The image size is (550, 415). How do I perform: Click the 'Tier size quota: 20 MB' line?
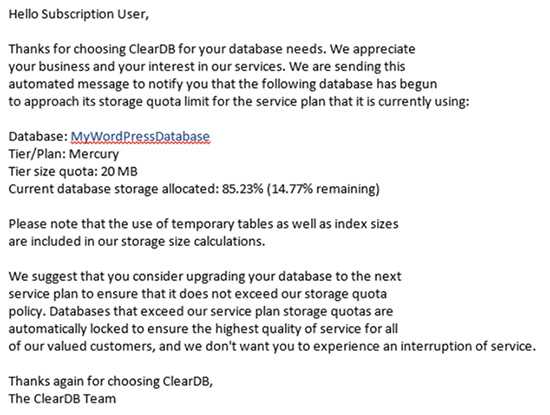(73, 172)
